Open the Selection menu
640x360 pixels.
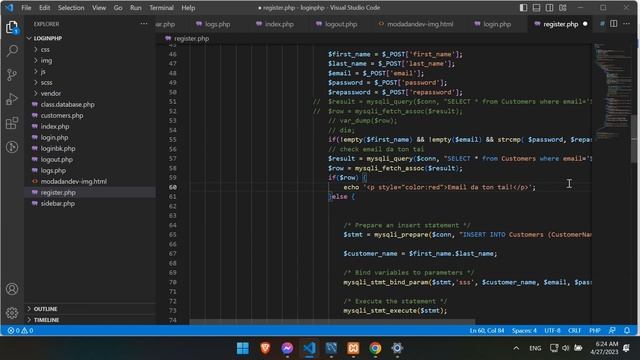coord(71,8)
